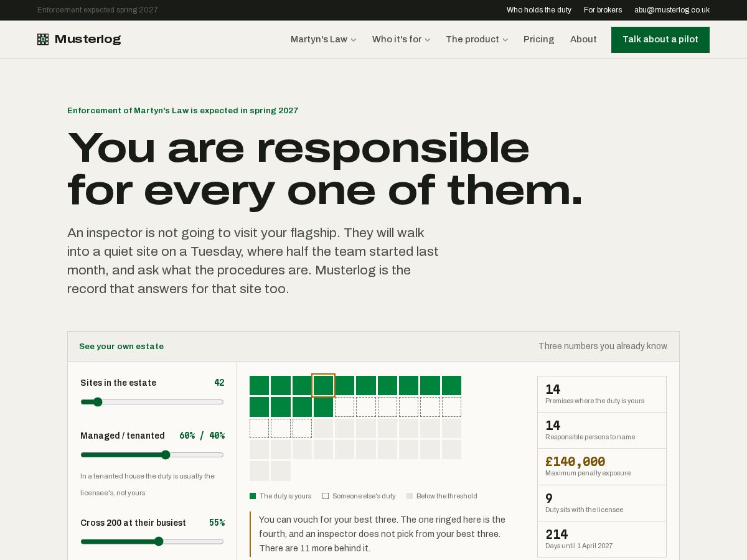Click the Days until 1 April 2027 stat

[x=602, y=539]
